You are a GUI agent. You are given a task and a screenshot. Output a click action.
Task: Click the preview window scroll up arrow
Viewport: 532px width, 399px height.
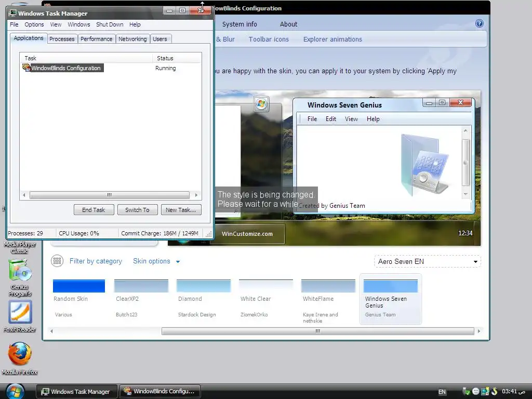coord(465,130)
